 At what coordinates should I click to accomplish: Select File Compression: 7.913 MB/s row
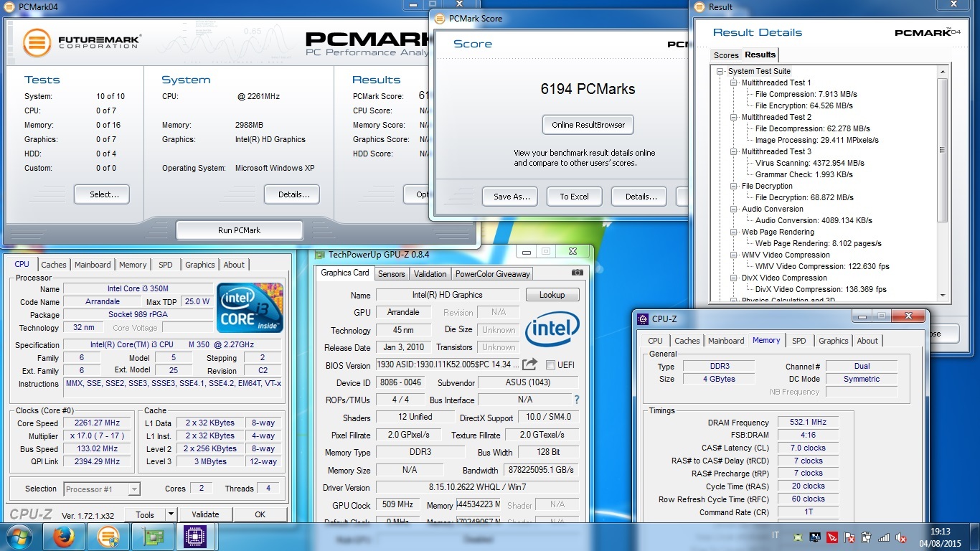pyautogui.click(x=806, y=94)
